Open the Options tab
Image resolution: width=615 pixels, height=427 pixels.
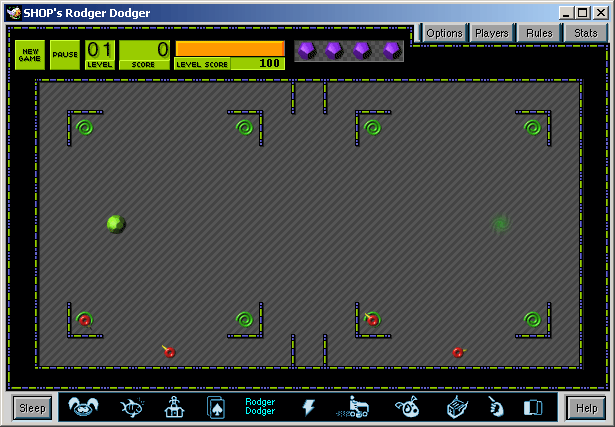point(444,33)
